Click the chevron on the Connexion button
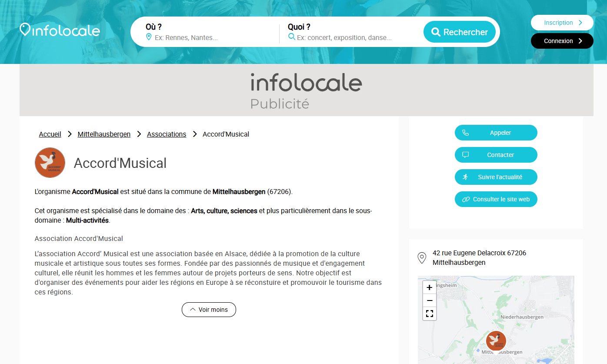The height and width of the screenshot is (364, 607). [580, 41]
